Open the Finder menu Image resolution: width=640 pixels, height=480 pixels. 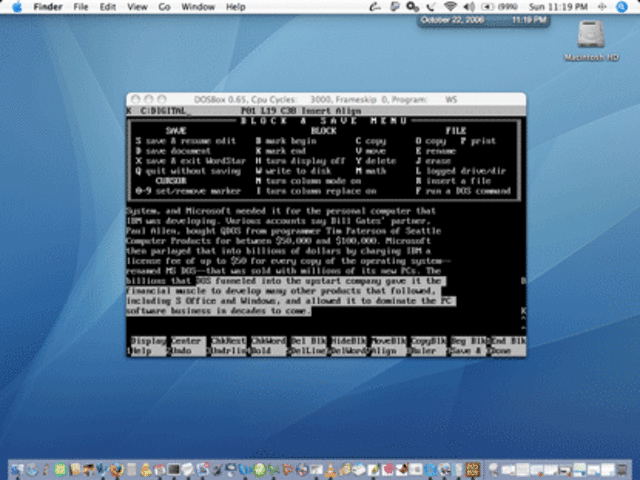point(48,7)
